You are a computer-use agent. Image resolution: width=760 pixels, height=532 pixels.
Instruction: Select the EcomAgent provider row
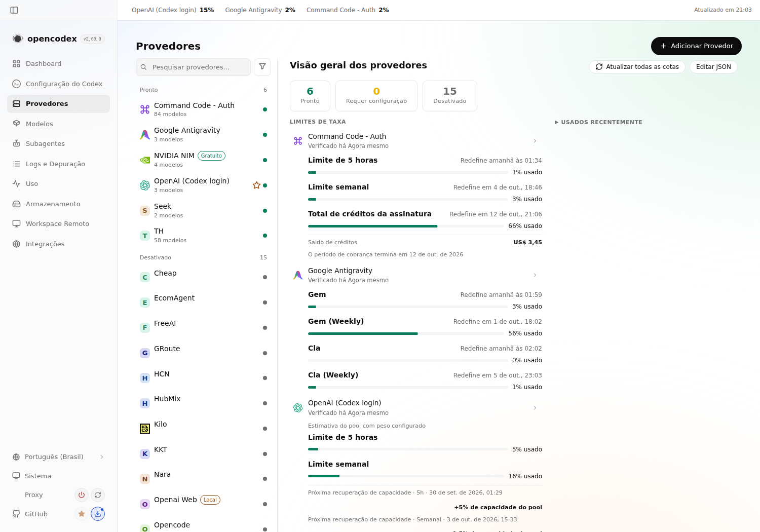[203, 302]
